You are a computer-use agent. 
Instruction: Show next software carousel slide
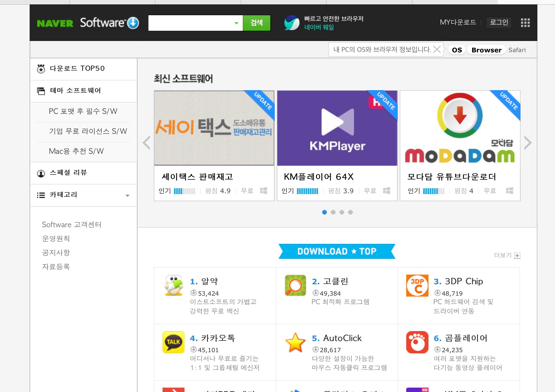click(528, 143)
